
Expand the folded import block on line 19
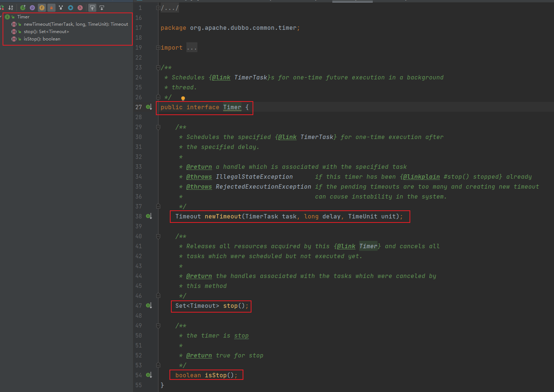click(158, 47)
